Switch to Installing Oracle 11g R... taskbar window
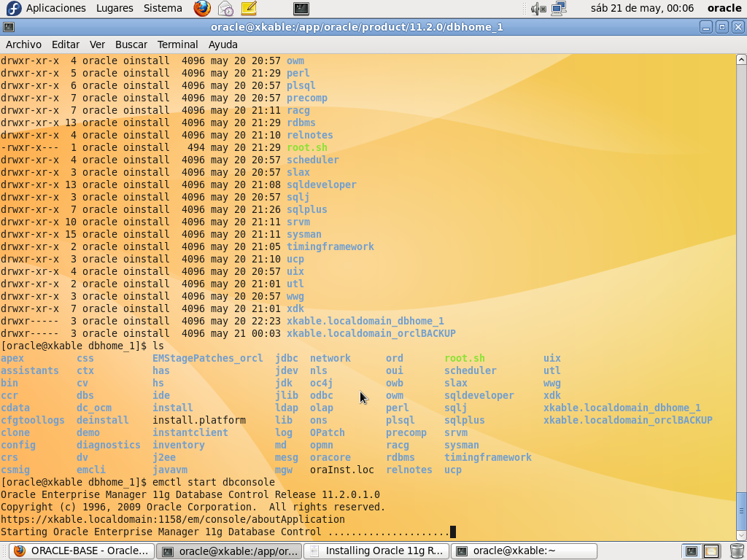747x560 pixels. [x=376, y=551]
